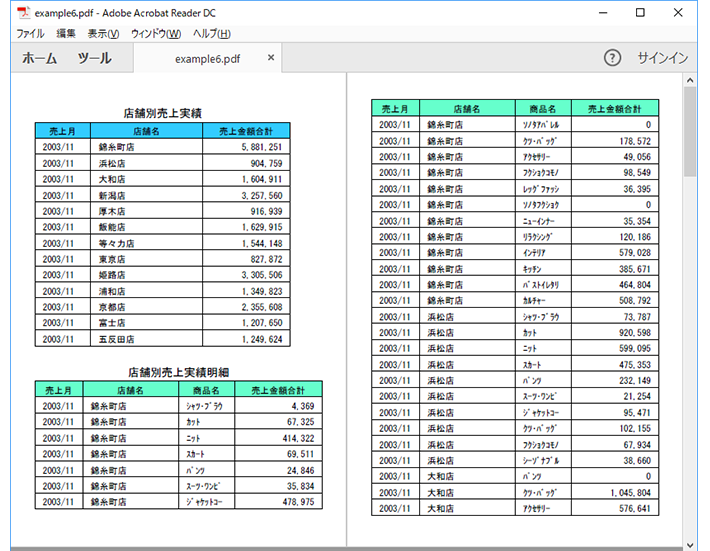710x551 pixels.
Task: Open the help question mark icon
Action: [x=612, y=58]
